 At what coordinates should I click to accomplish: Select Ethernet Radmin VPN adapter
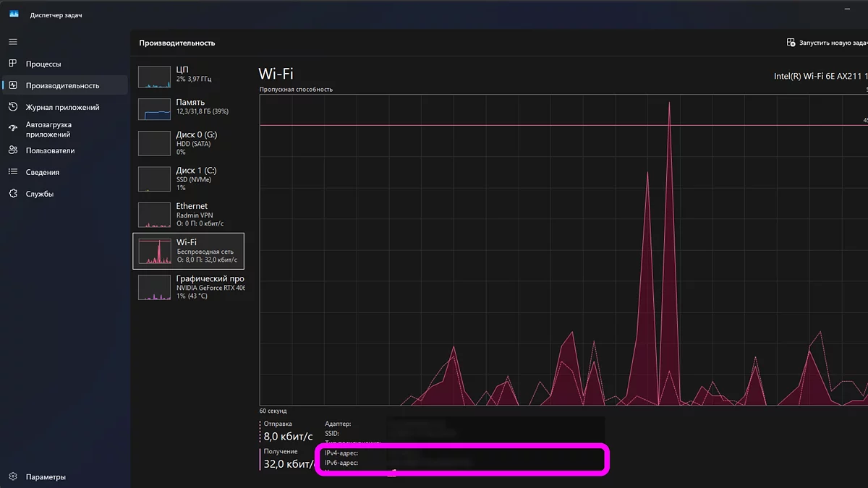[x=190, y=214]
